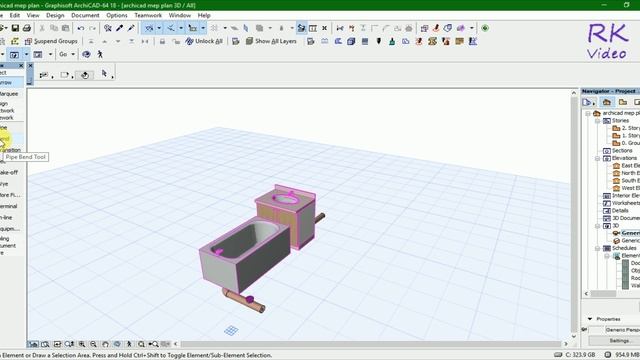Screen dimensions: 640x360
Task: Collapse the Elevations tree node
Action: [597, 158]
